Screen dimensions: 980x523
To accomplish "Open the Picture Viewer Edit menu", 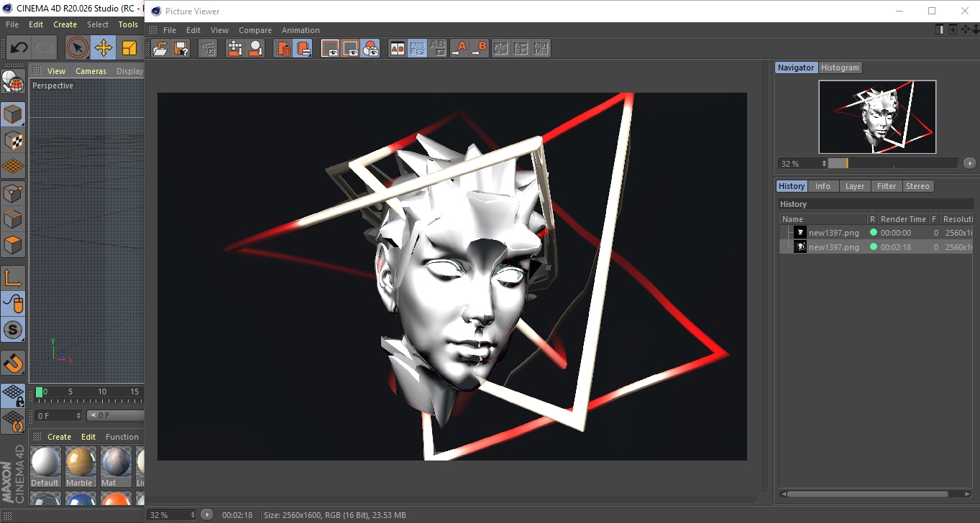I will coord(193,30).
